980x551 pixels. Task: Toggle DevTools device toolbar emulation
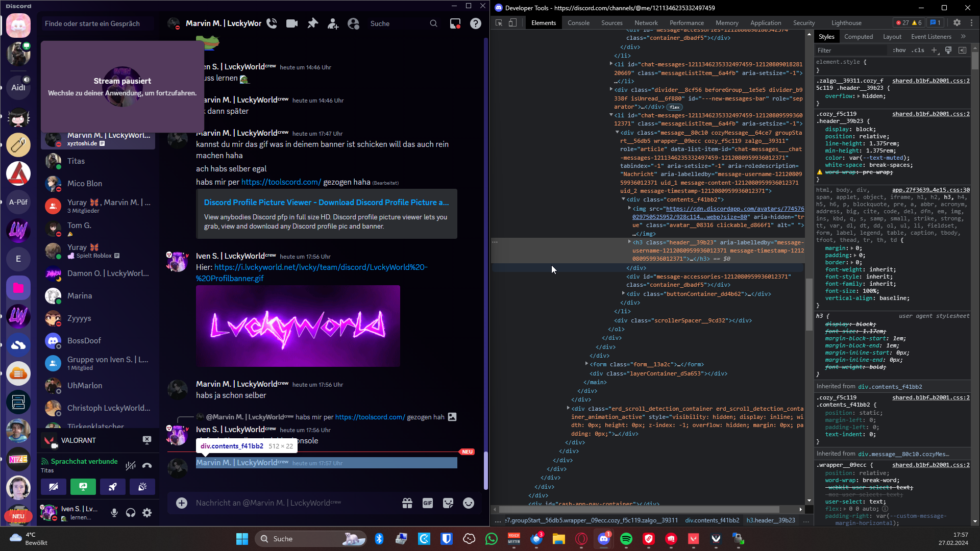click(x=513, y=23)
